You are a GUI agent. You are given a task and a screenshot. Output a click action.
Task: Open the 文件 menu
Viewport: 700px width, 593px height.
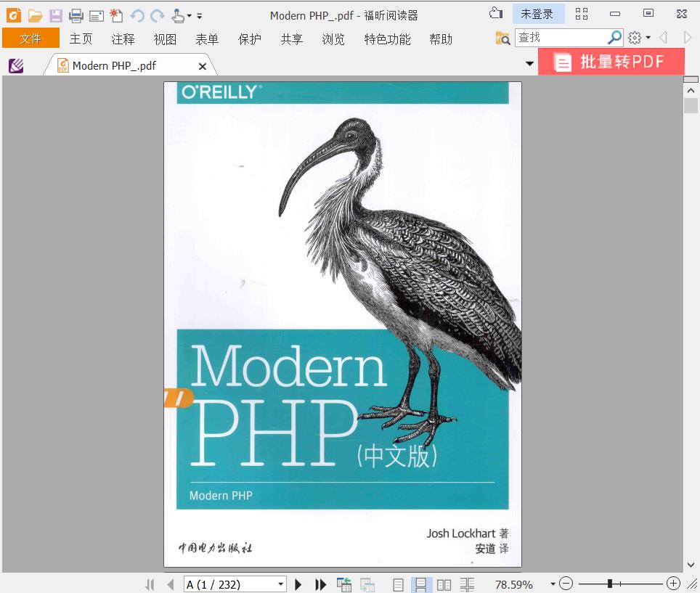click(30, 38)
